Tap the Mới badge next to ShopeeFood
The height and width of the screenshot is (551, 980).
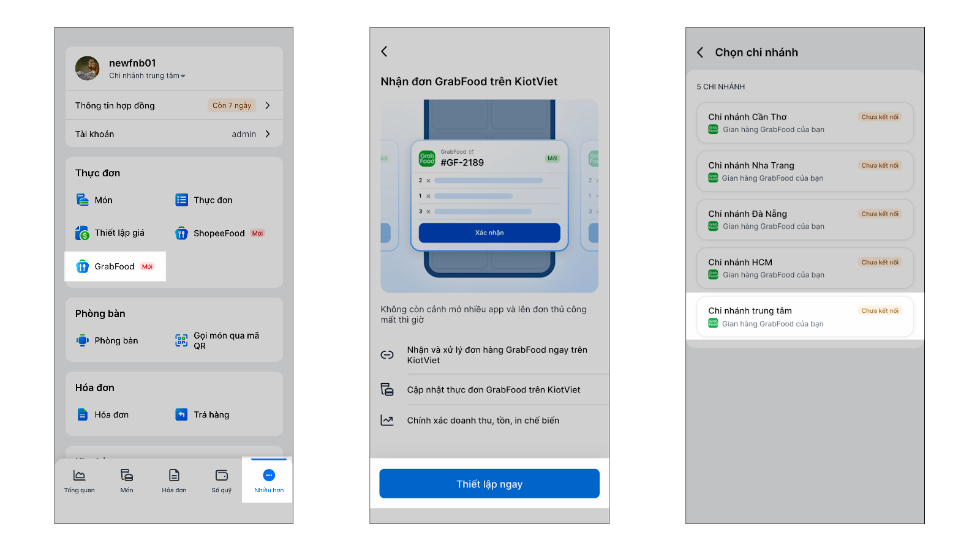pyautogui.click(x=257, y=233)
